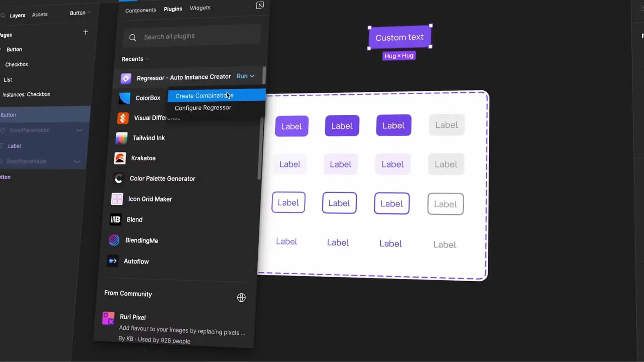
Task: Choose Create Combinations from Run menu
Action: (217, 95)
